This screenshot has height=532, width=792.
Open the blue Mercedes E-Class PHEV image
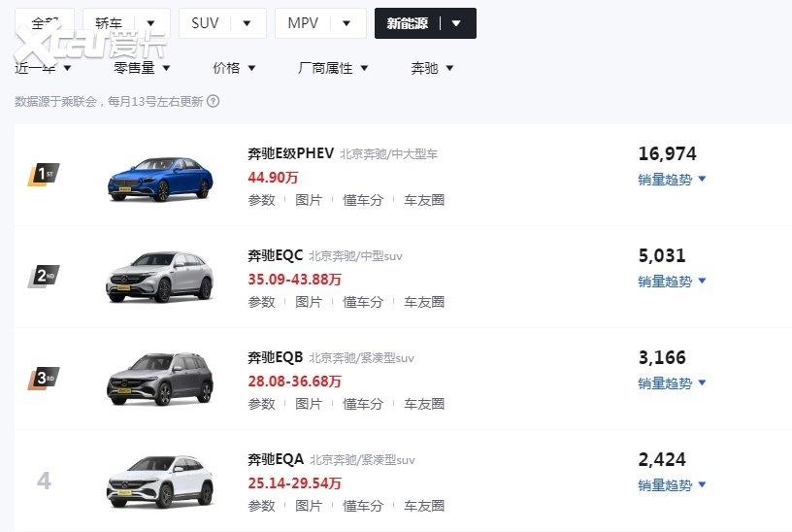(159, 178)
